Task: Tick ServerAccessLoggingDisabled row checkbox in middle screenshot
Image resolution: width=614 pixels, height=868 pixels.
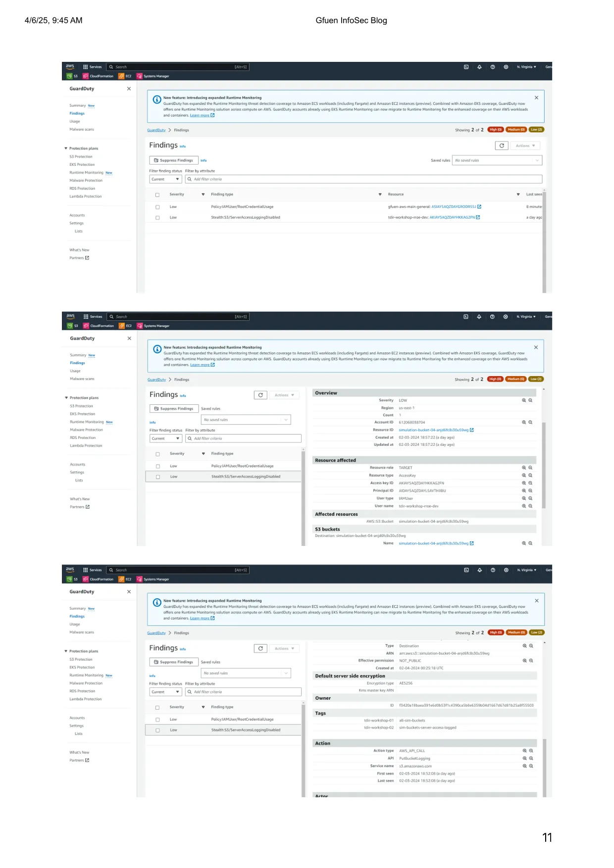Action: point(158,477)
